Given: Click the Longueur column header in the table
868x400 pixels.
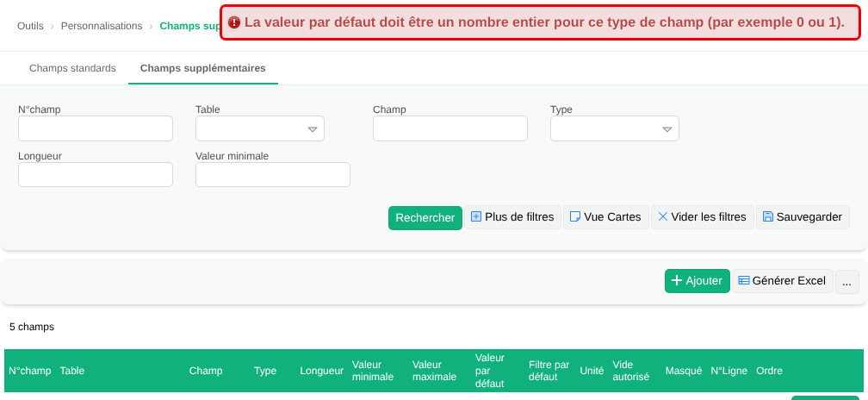Looking at the screenshot, I should pos(322,371).
